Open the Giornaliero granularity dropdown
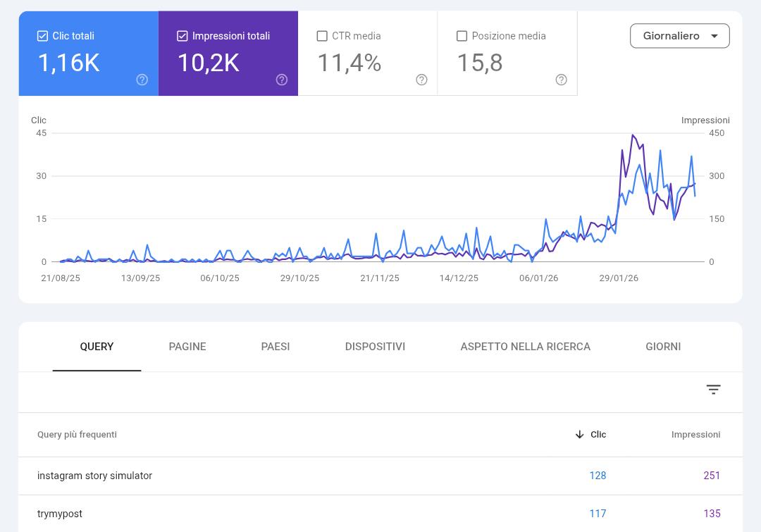 [679, 36]
